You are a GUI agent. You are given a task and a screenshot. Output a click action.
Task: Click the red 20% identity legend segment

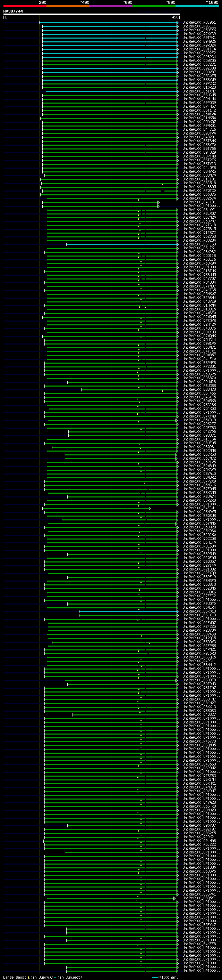(25, 6)
